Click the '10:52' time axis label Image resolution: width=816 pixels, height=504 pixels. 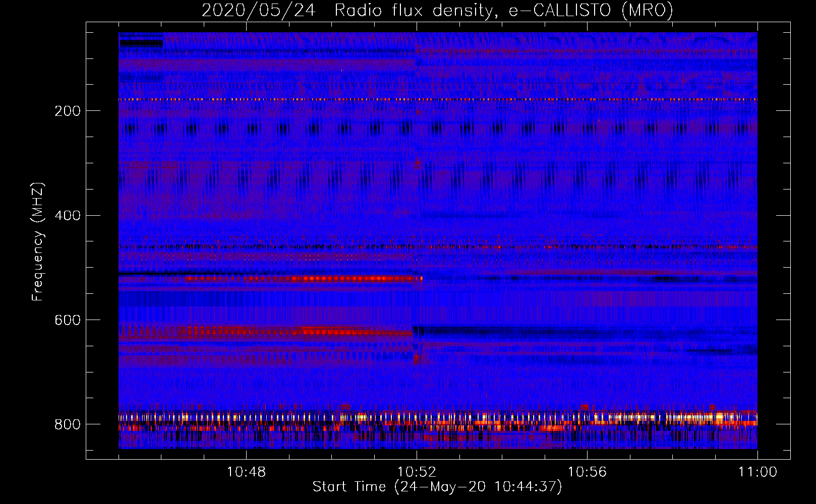[x=417, y=472]
